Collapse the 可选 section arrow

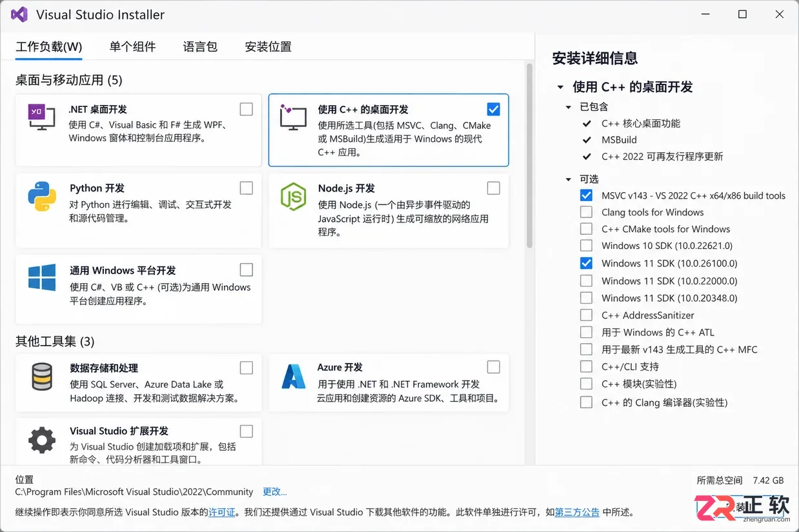pos(569,179)
